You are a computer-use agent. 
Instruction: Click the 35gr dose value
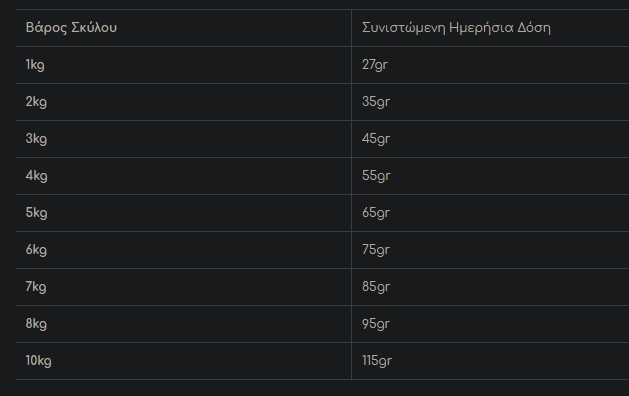coord(376,102)
